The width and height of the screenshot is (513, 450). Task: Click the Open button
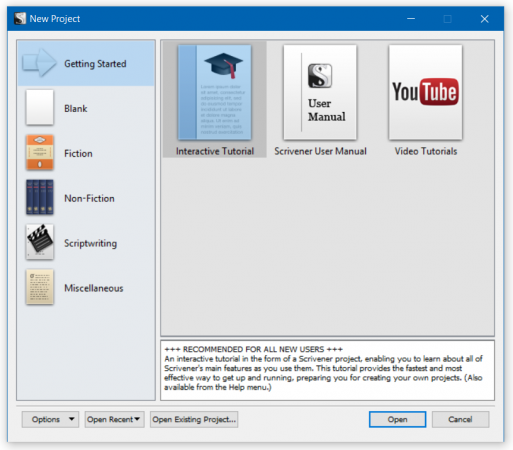[397, 419]
